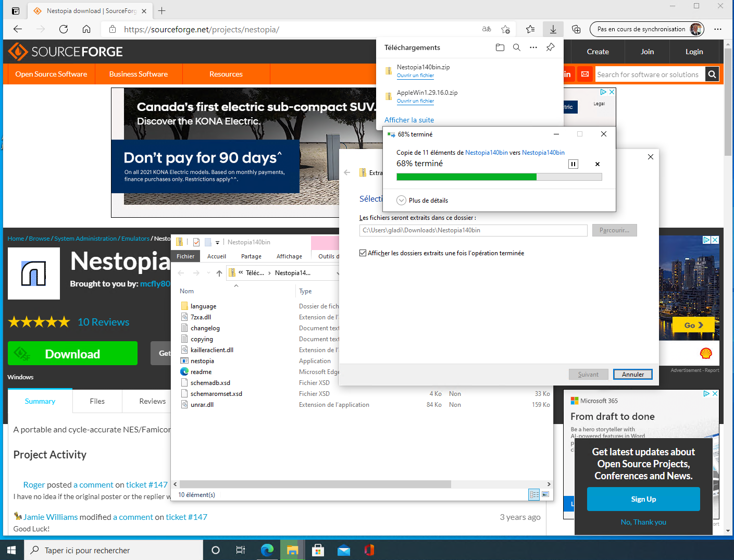Expand Plus de détails in copy dialog
This screenshot has width=734, height=560.
401,201
